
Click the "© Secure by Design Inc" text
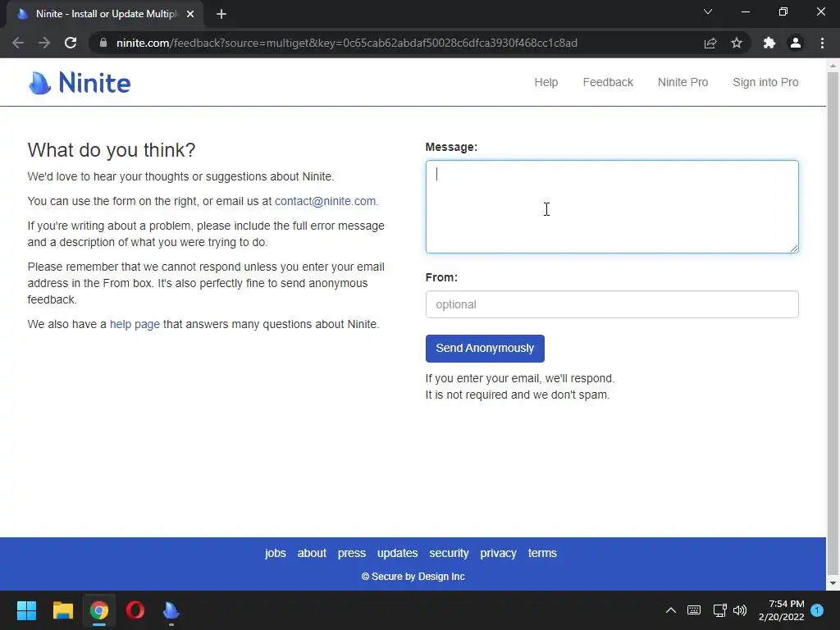413,577
